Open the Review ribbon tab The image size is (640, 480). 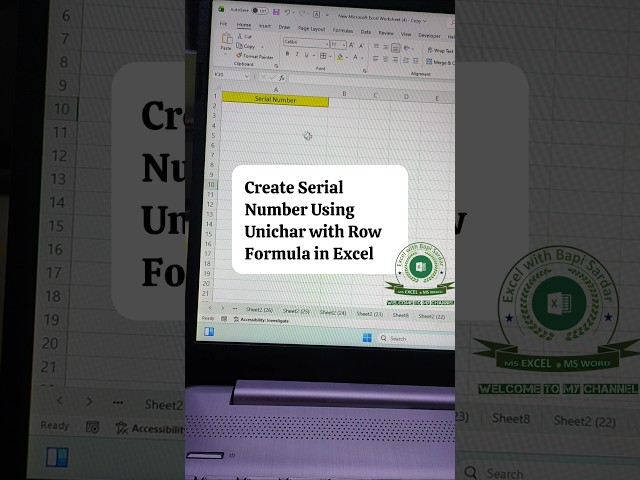[x=386, y=33]
